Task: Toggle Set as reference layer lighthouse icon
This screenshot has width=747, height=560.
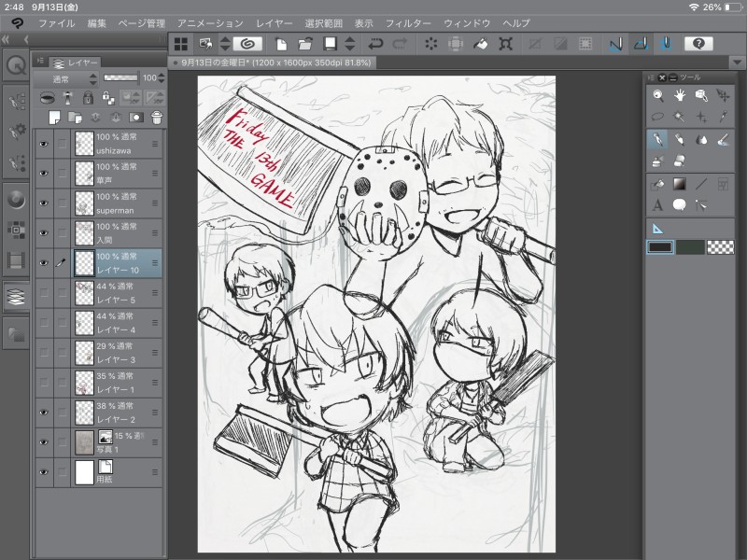Action: (x=67, y=98)
